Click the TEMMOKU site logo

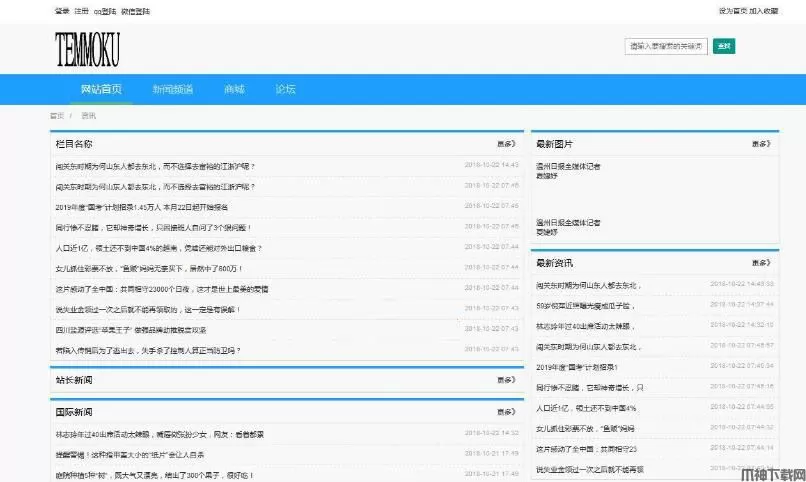click(x=87, y=48)
